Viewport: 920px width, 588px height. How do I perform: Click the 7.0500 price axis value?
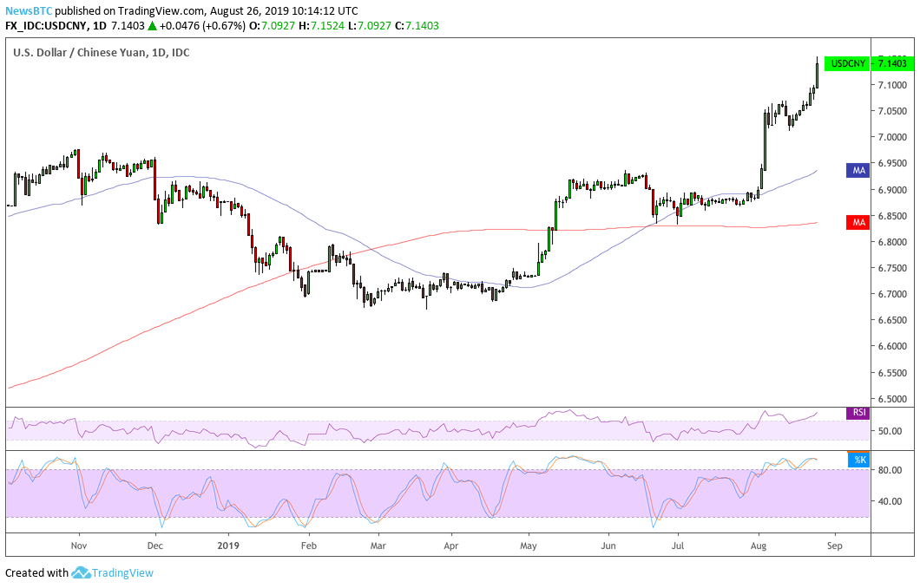coord(892,111)
